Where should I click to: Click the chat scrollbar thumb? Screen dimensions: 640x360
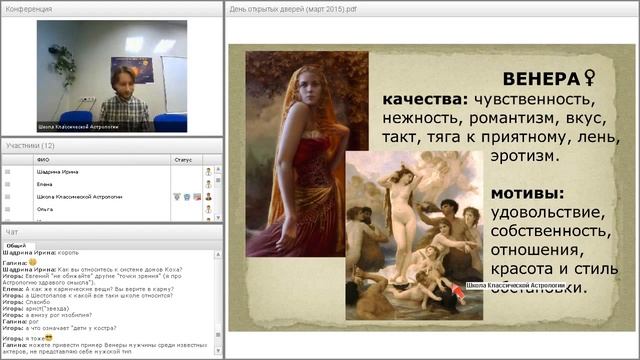click(x=218, y=335)
